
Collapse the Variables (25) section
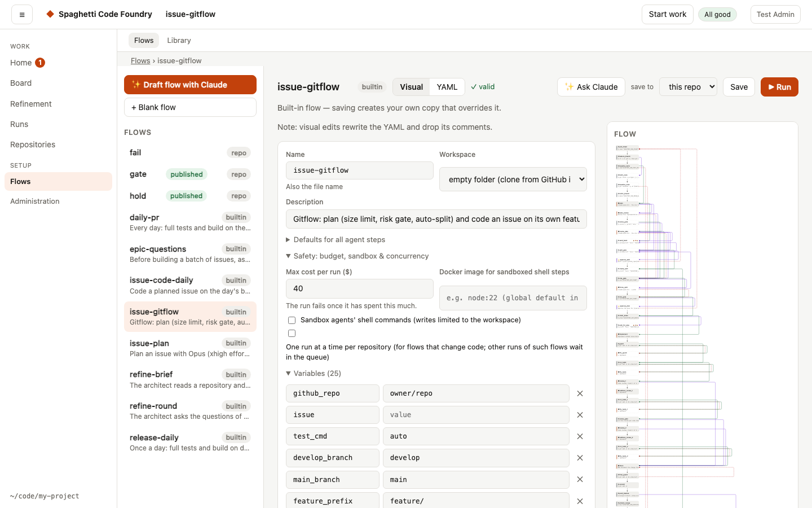pyautogui.click(x=314, y=373)
